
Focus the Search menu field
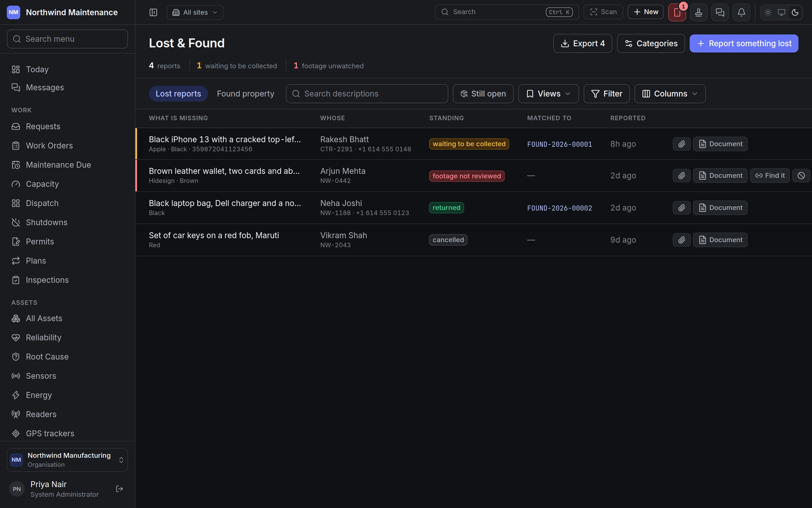coord(67,39)
